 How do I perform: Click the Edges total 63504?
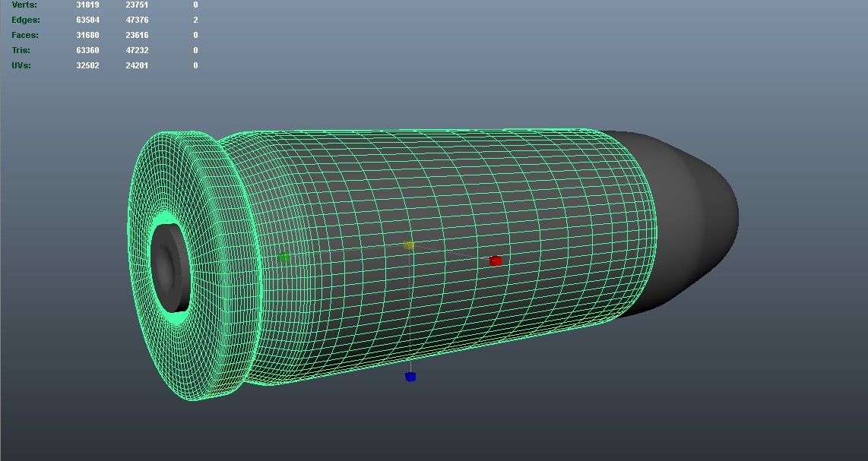coord(87,20)
